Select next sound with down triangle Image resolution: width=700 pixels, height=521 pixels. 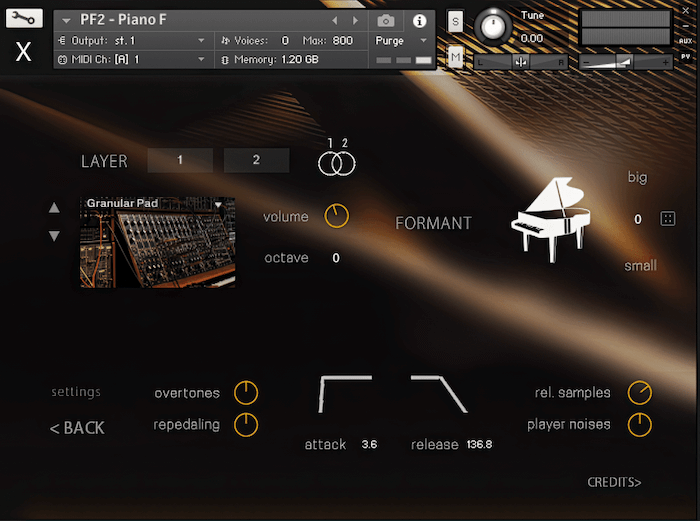pyautogui.click(x=54, y=236)
